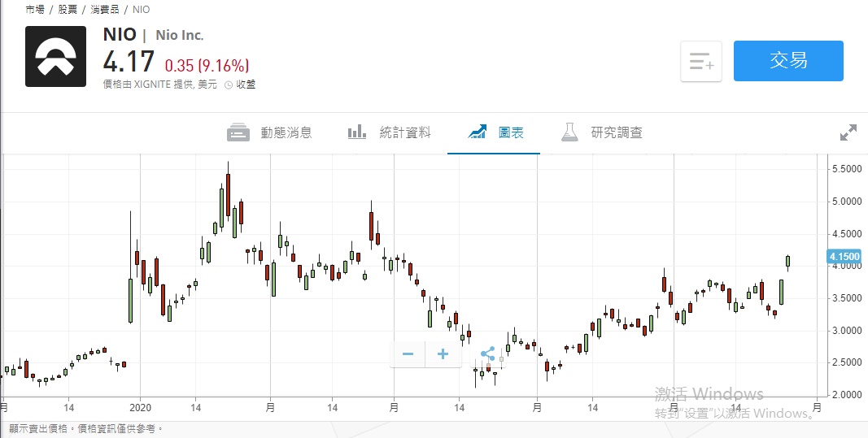Zoom in chart with plus button
This screenshot has height=438, width=868.
click(443, 353)
